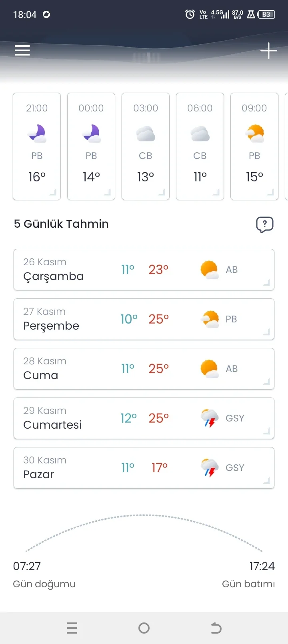This screenshot has height=644, width=288.
Task: Tap the thunderstorm icon for 29 Kasım
Action: 209,418
